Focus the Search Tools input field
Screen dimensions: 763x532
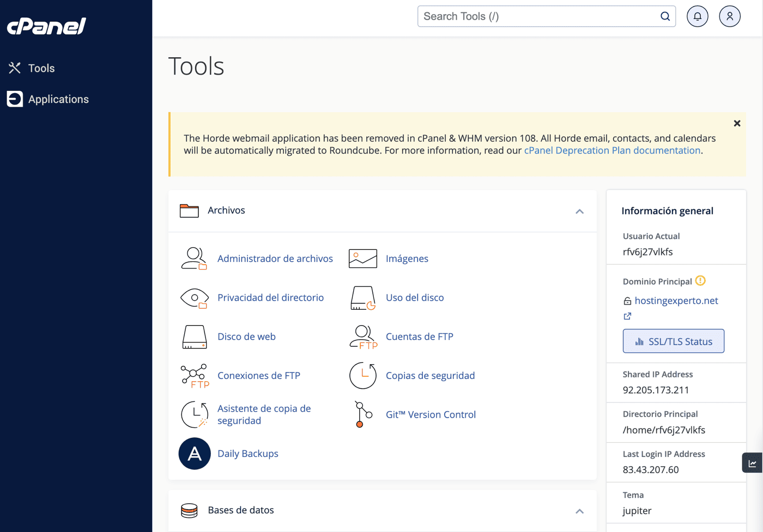pyautogui.click(x=547, y=16)
